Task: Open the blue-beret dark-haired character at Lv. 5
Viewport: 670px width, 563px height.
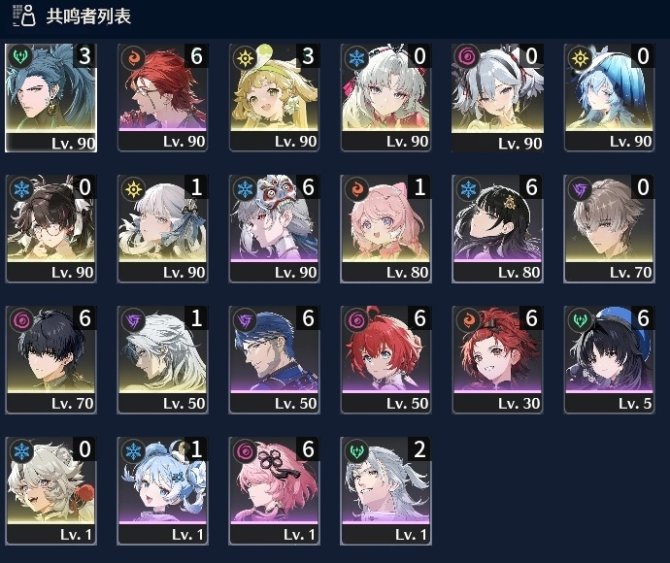Action: click(609, 360)
